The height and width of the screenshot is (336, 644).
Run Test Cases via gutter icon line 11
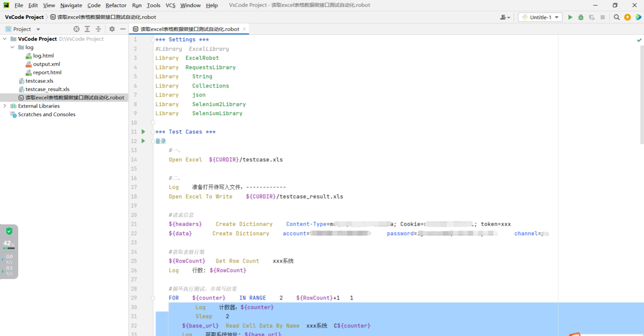144,132
